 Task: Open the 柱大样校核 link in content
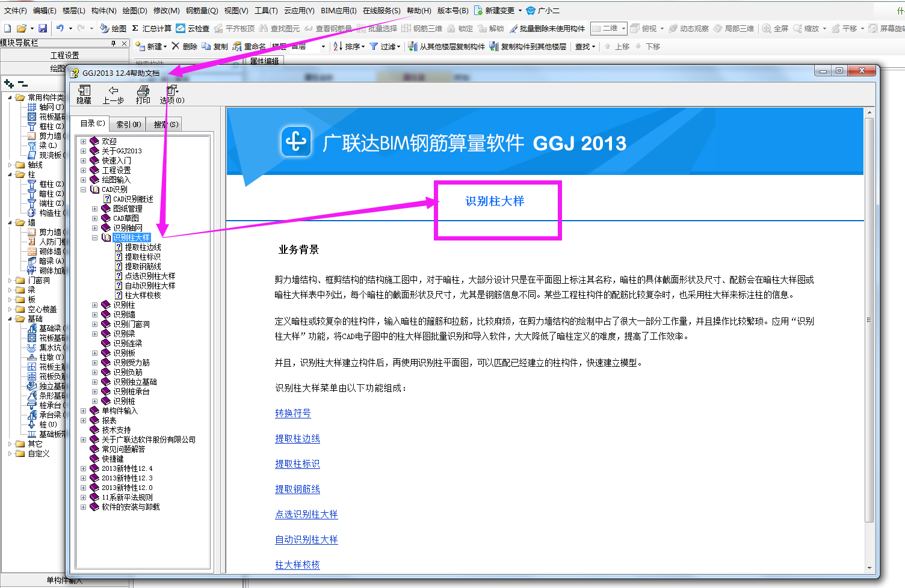click(297, 565)
